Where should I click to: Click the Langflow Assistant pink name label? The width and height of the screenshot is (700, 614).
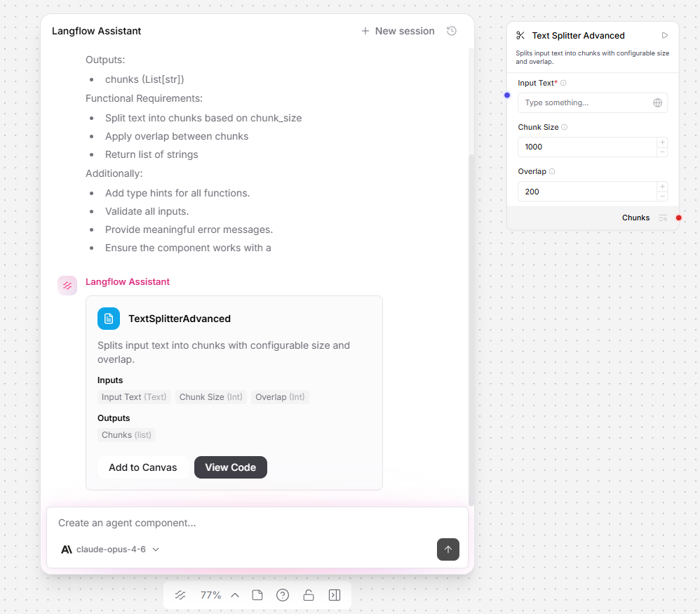click(x=128, y=282)
